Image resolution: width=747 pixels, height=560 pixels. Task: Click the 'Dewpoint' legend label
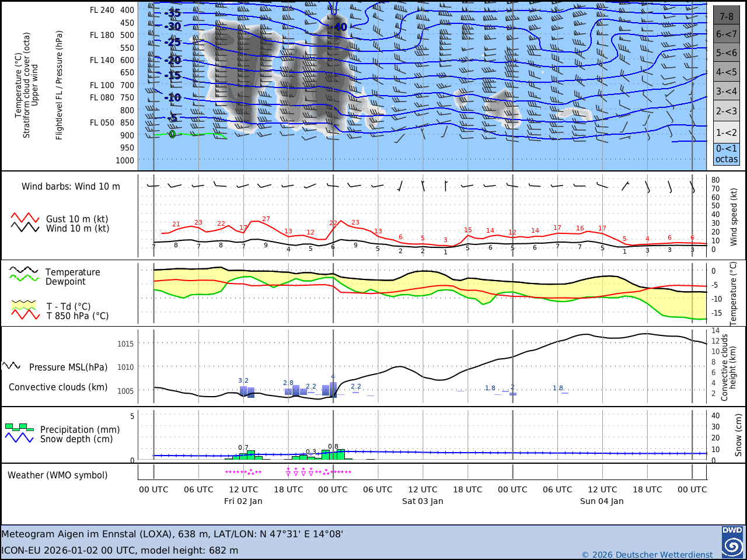[65, 282]
